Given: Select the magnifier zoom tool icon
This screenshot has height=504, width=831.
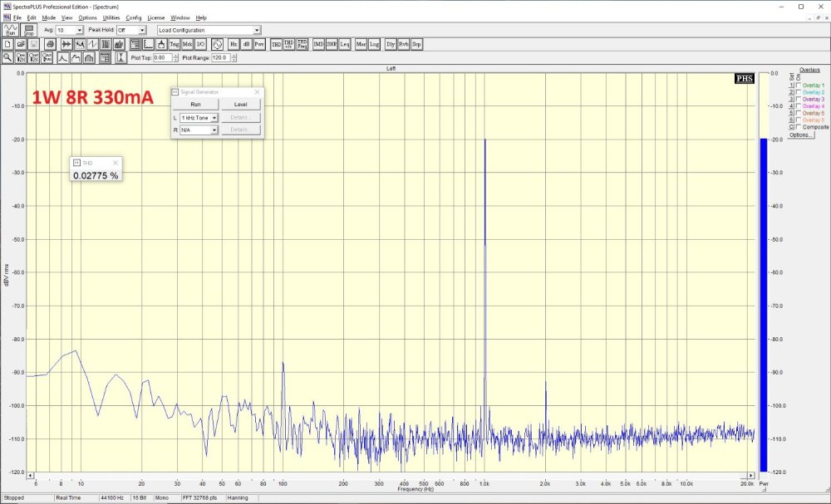Looking at the screenshot, I should click(7, 58).
